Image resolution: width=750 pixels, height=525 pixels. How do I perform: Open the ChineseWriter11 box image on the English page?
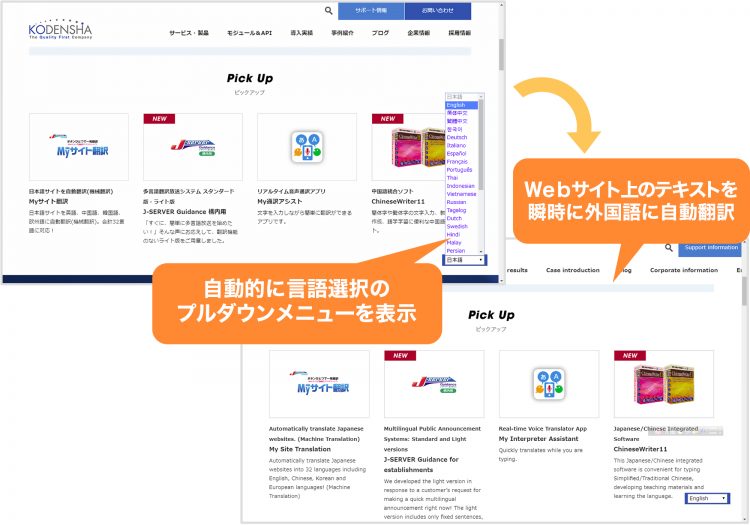663,384
